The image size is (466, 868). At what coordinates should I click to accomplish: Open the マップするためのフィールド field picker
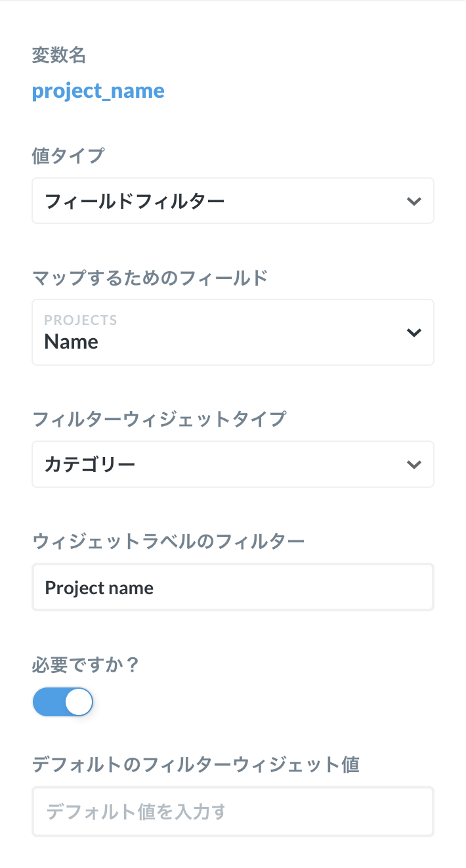[233, 332]
